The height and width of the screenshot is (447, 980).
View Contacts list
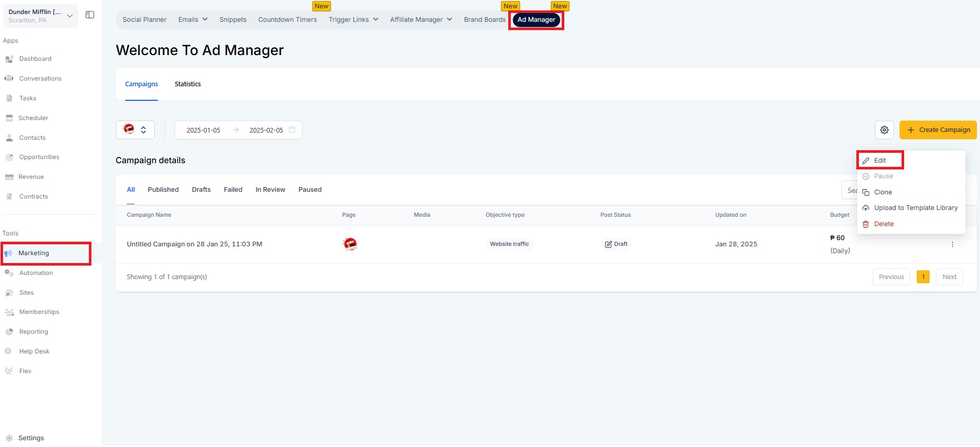point(32,138)
